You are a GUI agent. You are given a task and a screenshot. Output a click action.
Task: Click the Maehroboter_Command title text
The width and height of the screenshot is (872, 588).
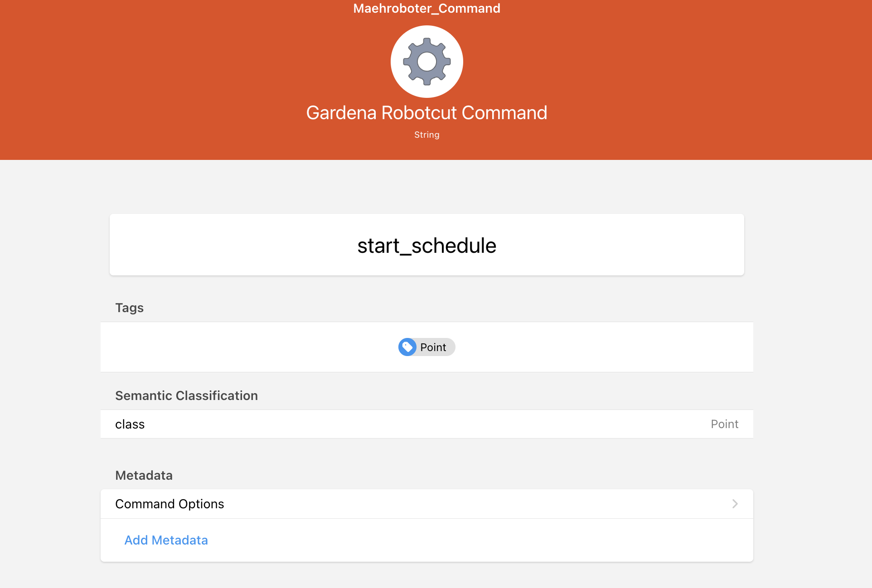pyautogui.click(x=426, y=8)
